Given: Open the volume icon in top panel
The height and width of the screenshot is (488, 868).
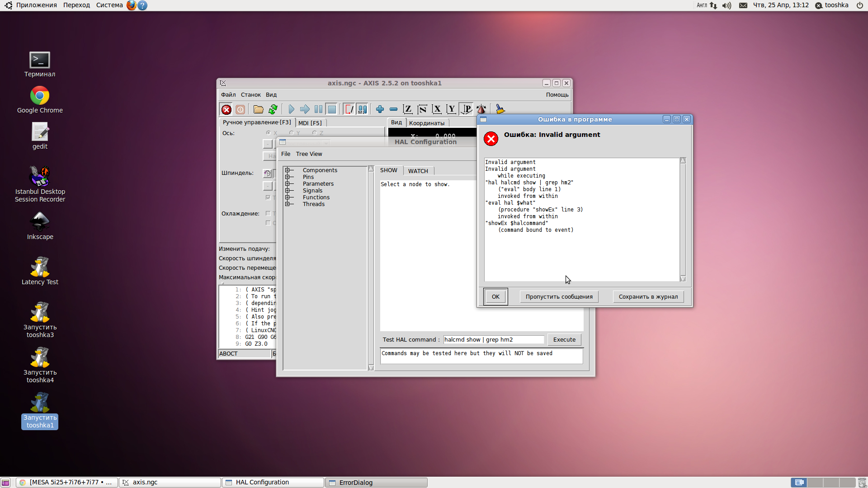Looking at the screenshot, I should pos(726,5).
